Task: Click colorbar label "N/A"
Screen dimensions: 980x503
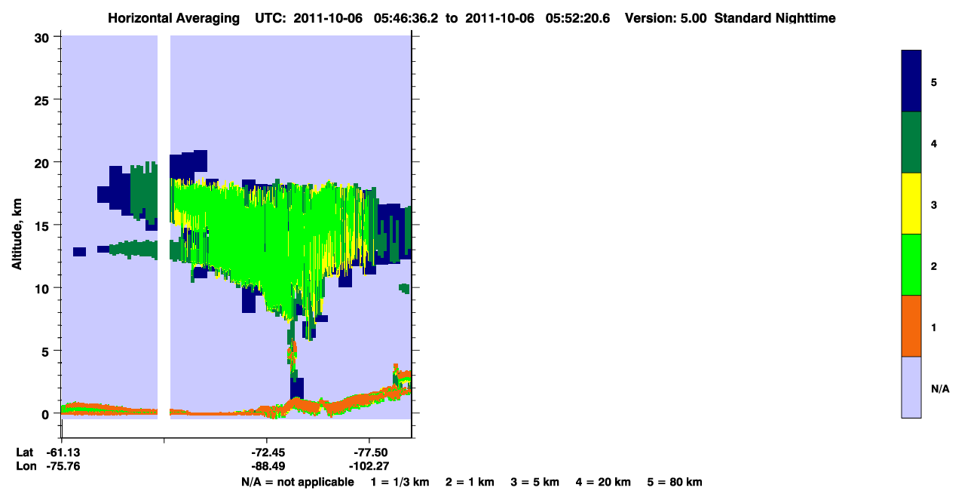Action: (940, 389)
